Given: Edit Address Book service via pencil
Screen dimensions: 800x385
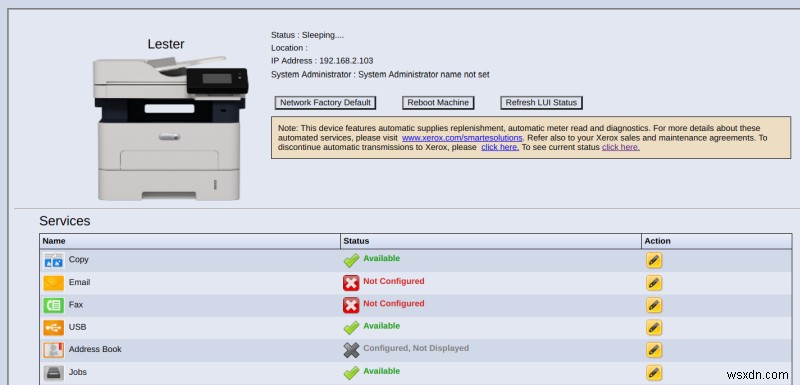Looking at the screenshot, I should pyautogui.click(x=654, y=350).
